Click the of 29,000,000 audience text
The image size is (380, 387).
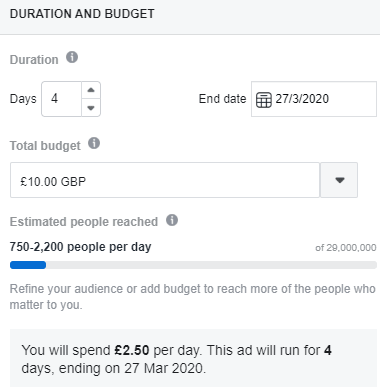click(x=346, y=248)
